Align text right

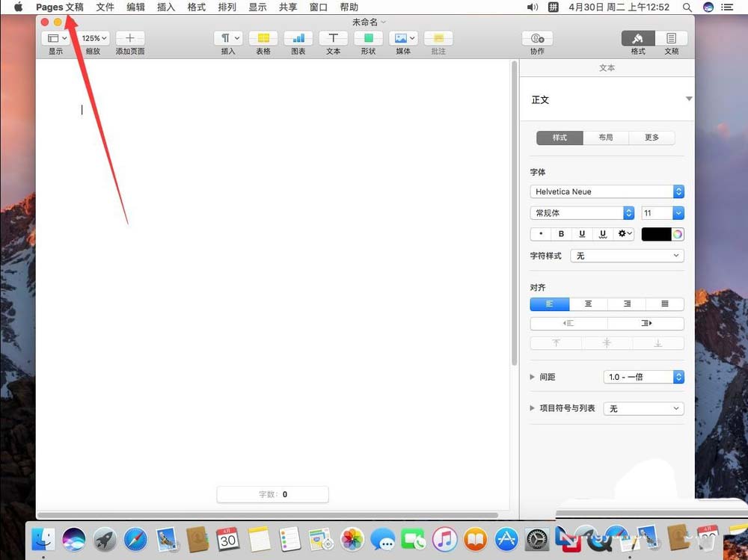627,304
